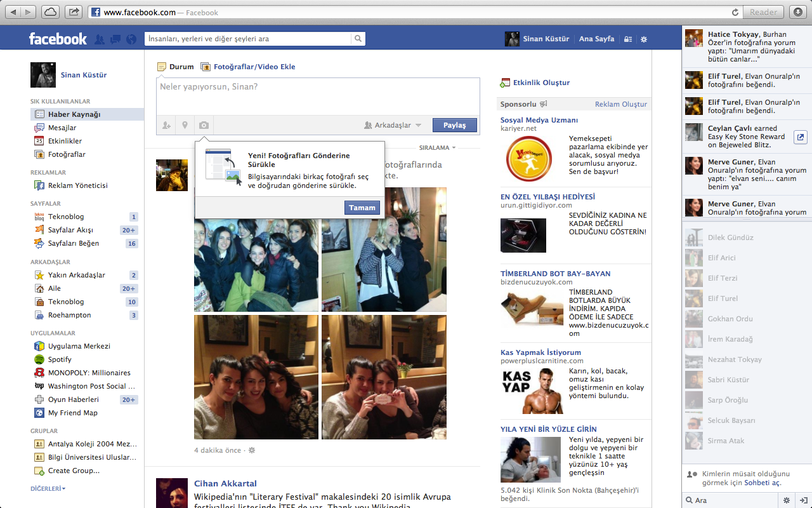This screenshot has height=508, width=812.
Task: Open the Safari share icon
Action: click(74, 12)
